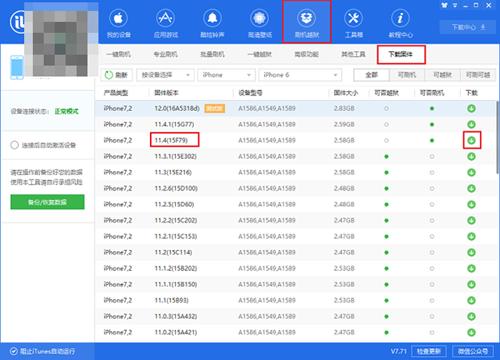Switch to the 一键越狱 tab

click(x=260, y=54)
